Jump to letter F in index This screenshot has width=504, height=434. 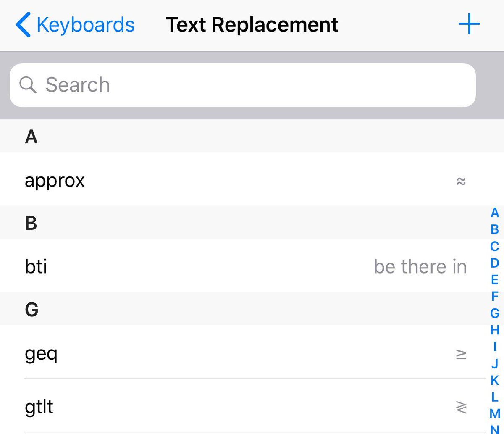click(495, 296)
